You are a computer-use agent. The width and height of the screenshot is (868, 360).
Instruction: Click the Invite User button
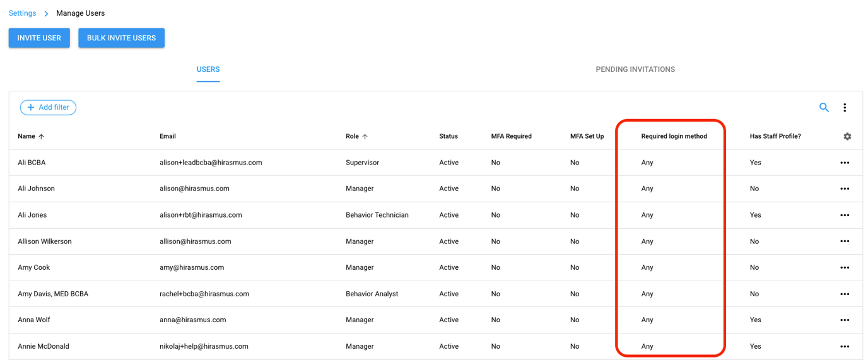click(39, 38)
